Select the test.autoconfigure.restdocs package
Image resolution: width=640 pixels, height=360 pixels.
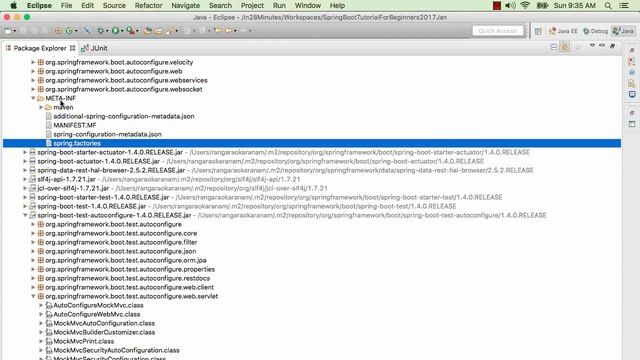coord(128,278)
